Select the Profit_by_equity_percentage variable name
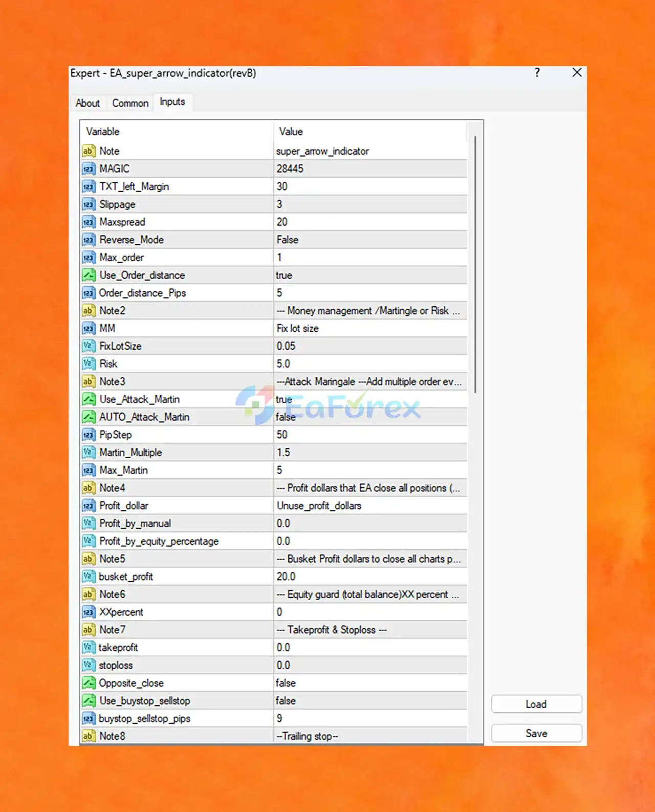The height and width of the screenshot is (812, 655). [159, 541]
